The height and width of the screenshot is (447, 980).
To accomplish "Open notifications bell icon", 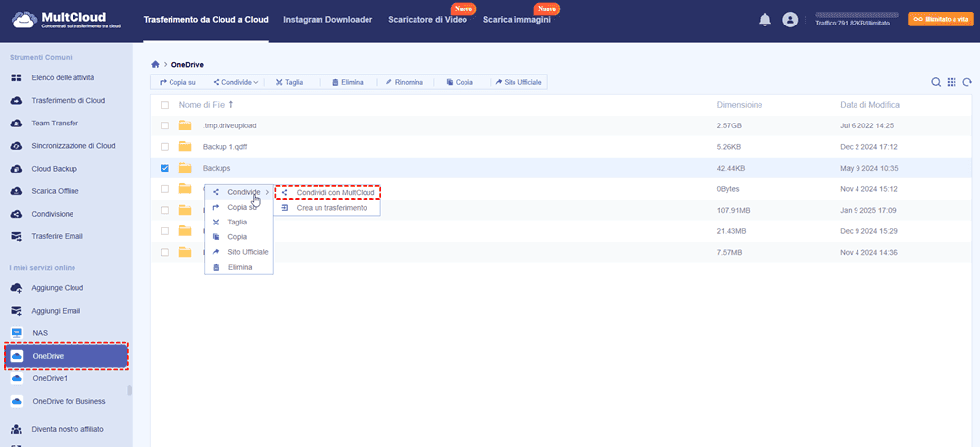I will 765,20.
